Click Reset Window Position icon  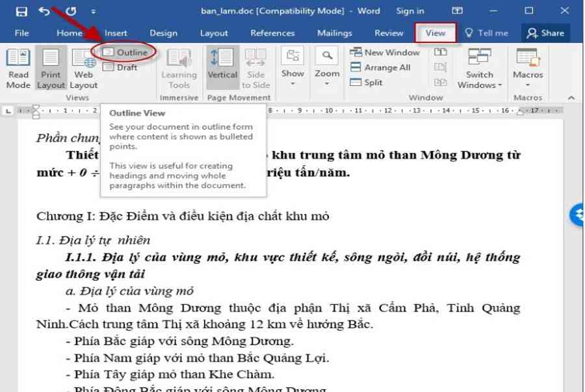pos(440,83)
